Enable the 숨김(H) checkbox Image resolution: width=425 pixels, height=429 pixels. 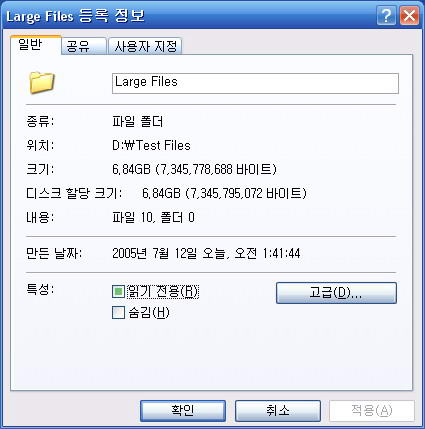coord(118,313)
